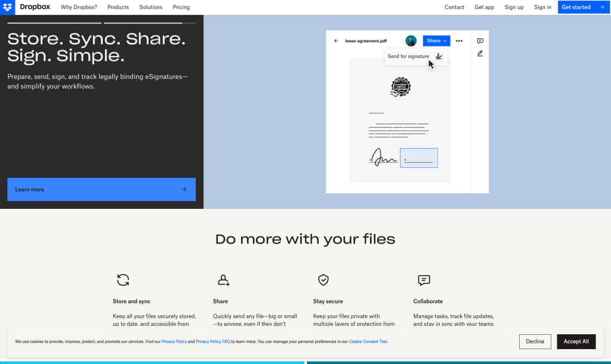Screen dimensions: 611x364
Task: Click the Store and sync heading
Action: (131, 301)
